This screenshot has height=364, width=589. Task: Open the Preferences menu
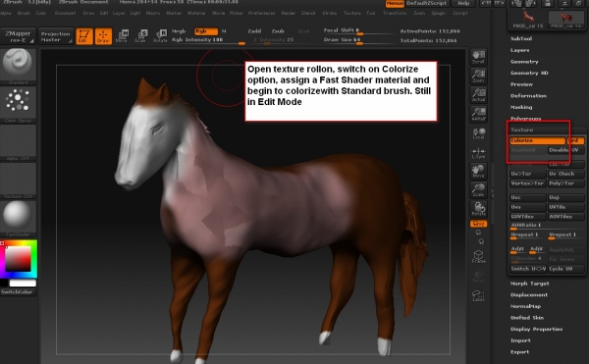click(261, 13)
